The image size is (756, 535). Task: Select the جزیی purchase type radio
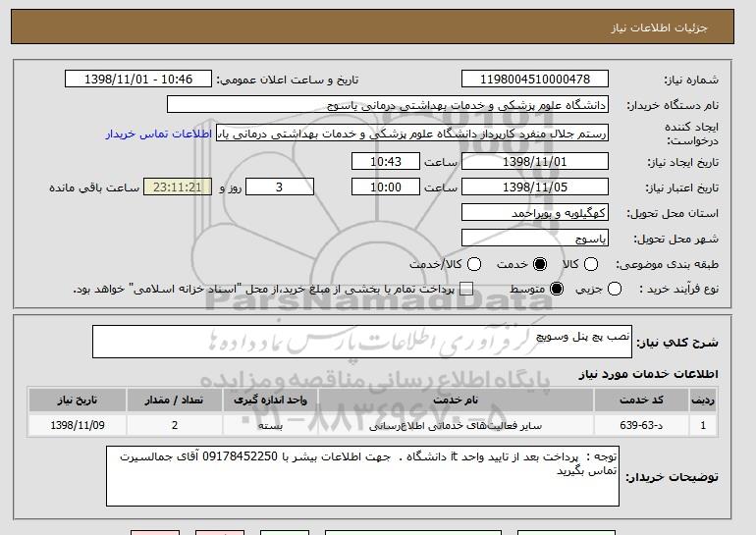tap(615, 290)
